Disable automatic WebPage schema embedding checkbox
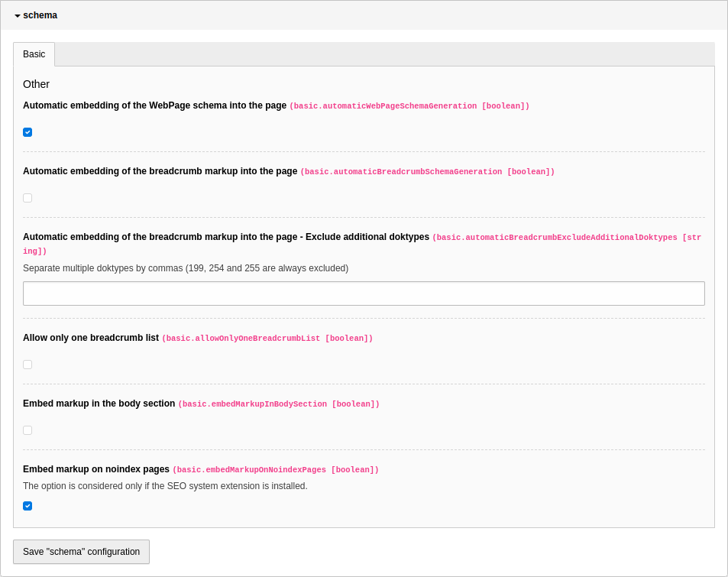Screen dimensions: 728x577 pos(28,132)
